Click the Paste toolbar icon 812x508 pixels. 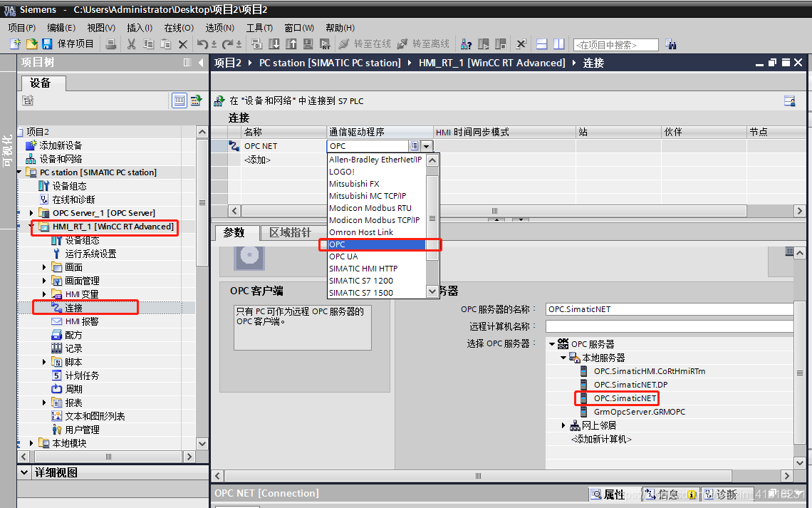pyautogui.click(x=166, y=44)
